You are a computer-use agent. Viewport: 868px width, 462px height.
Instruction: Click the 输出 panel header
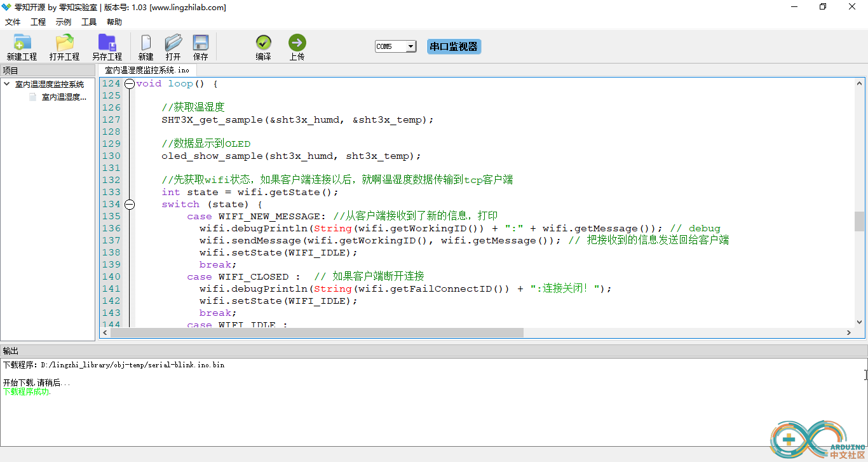coord(434,351)
